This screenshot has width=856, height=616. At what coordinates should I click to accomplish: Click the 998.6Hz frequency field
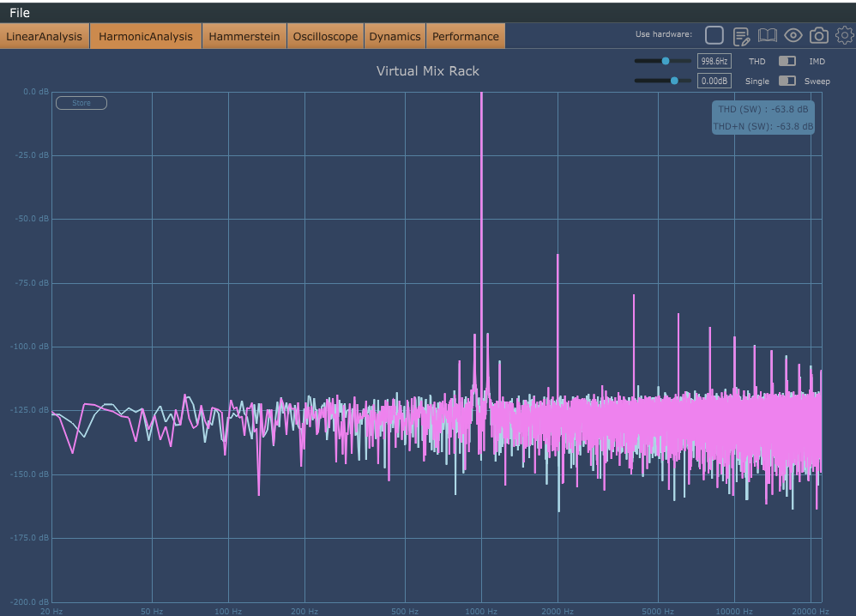[x=714, y=61]
